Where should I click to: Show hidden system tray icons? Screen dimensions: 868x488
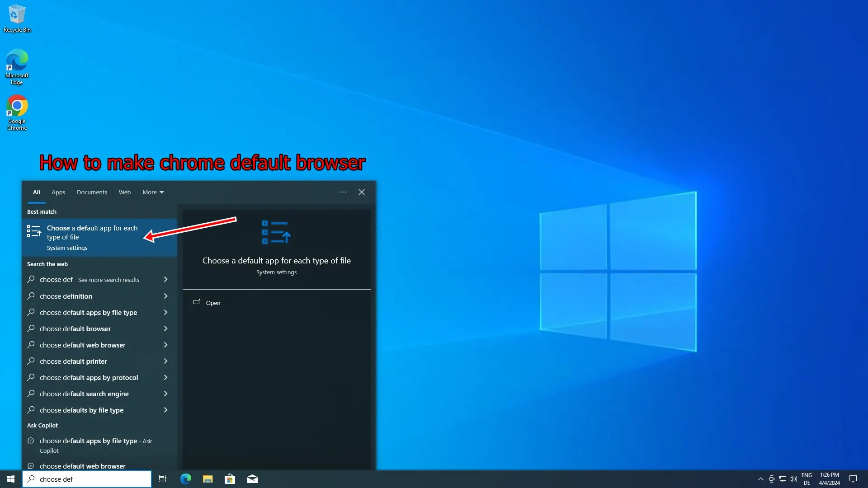point(761,479)
